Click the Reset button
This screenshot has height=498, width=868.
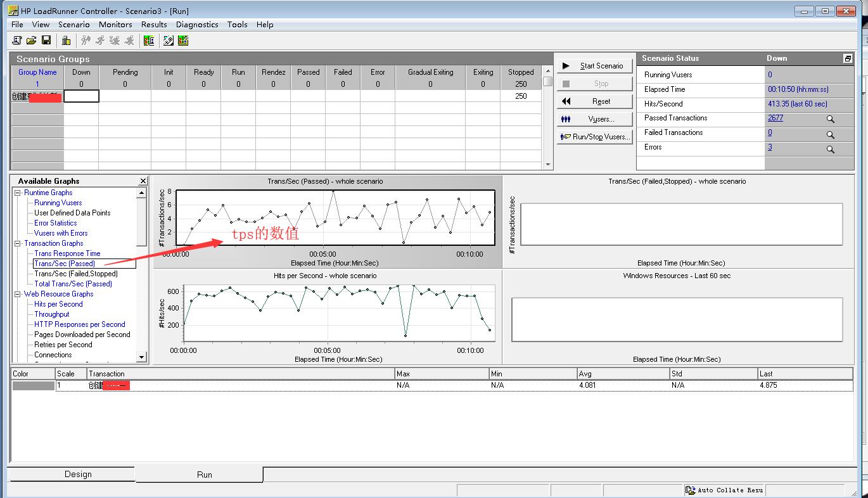coord(595,101)
